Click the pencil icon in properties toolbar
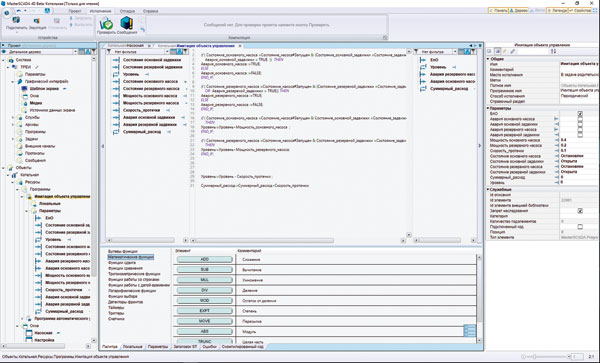The image size is (600, 363). click(505, 51)
